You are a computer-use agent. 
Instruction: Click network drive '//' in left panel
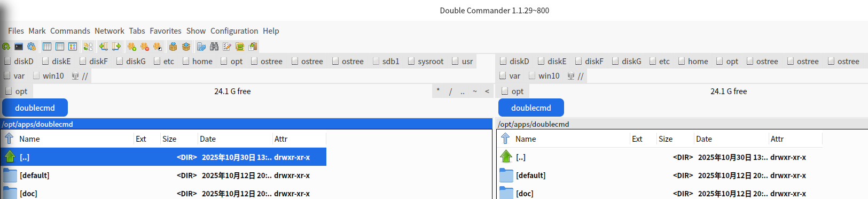[x=80, y=76]
